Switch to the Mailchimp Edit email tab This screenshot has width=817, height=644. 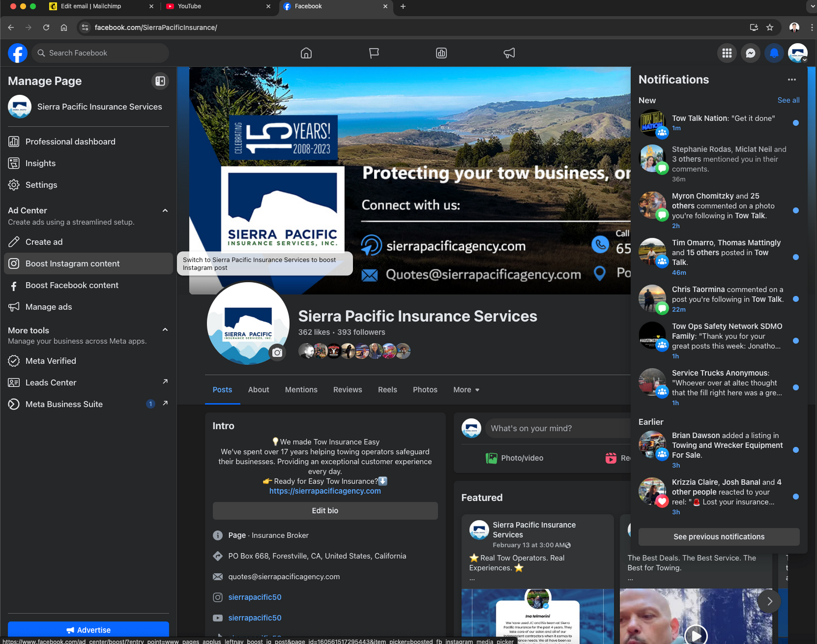click(x=100, y=7)
